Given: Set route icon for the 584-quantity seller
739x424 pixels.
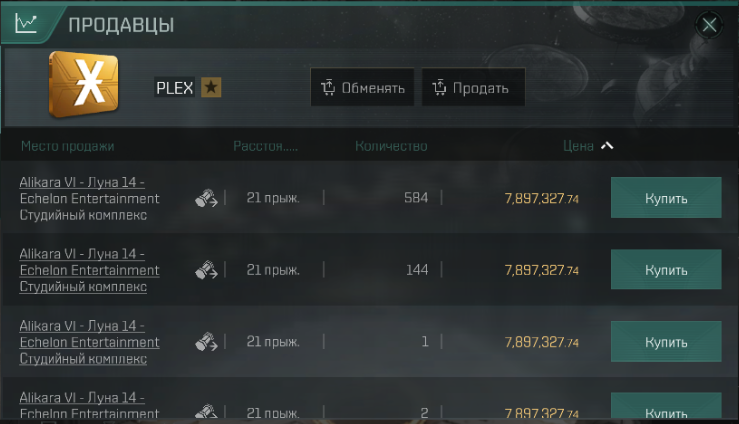Looking at the screenshot, I should click(x=206, y=198).
